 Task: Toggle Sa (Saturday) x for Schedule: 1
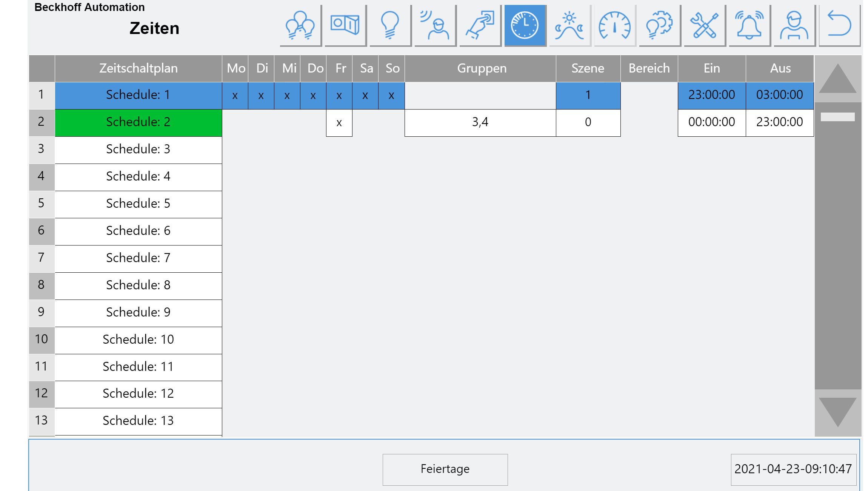click(365, 96)
